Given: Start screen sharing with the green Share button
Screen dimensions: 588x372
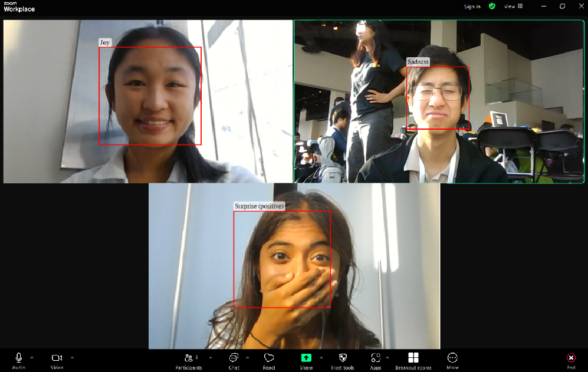Looking at the screenshot, I should coord(306,361).
